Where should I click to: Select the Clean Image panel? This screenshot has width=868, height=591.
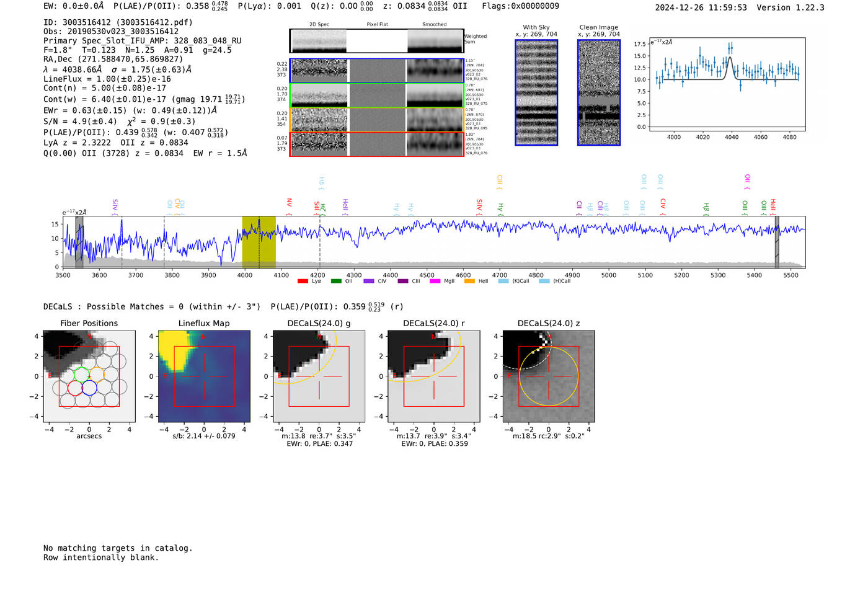pos(599,92)
